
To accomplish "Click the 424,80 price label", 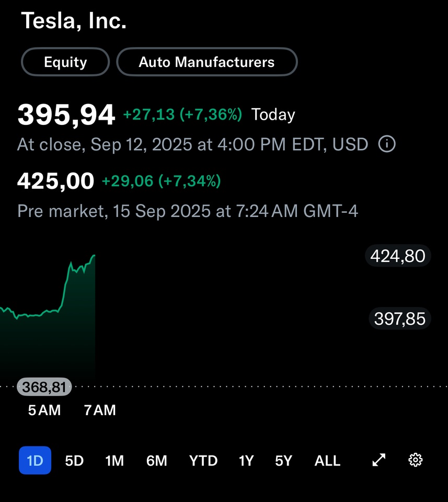I will point(398,256).
